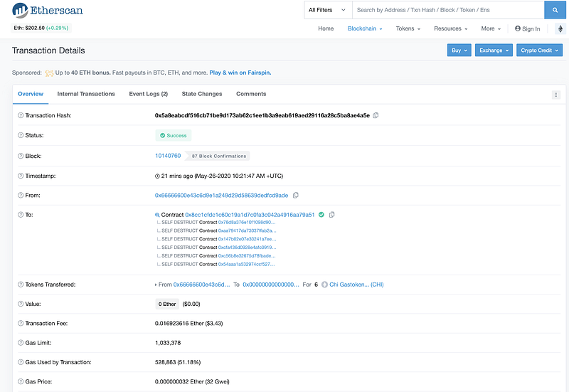Click the help icon beside Transaction Hash
The image size is (569, 392).
pos(19,115)
